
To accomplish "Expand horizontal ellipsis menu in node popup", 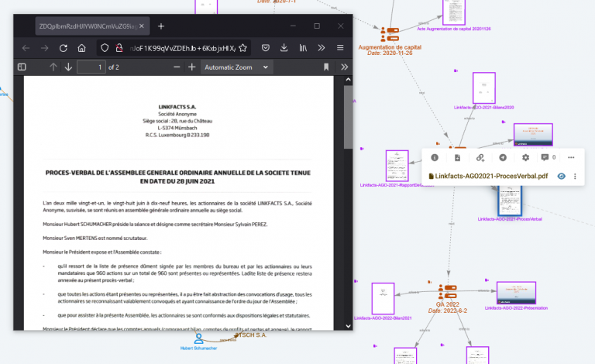I will coord(572,157).
